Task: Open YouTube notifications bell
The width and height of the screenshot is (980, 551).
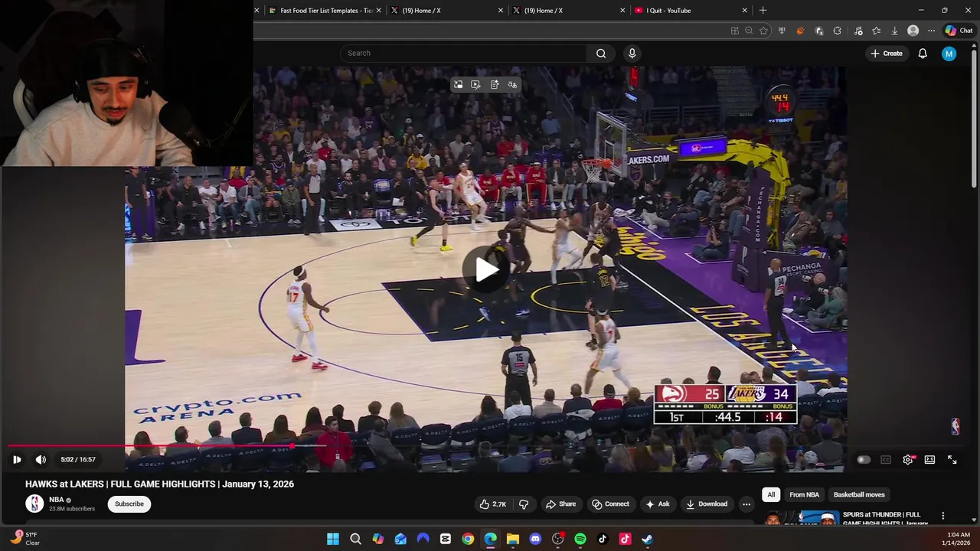Action: point(923,54)
